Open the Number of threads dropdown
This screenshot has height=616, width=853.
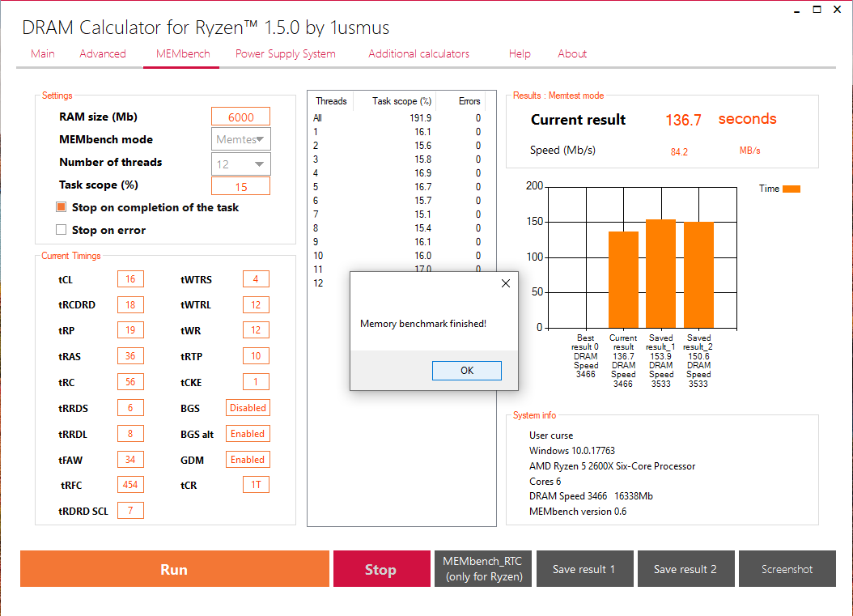point(241,164)
